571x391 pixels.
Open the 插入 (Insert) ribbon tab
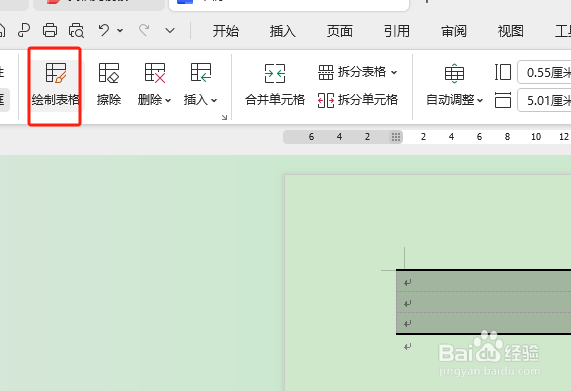click(x=283, y=31)
